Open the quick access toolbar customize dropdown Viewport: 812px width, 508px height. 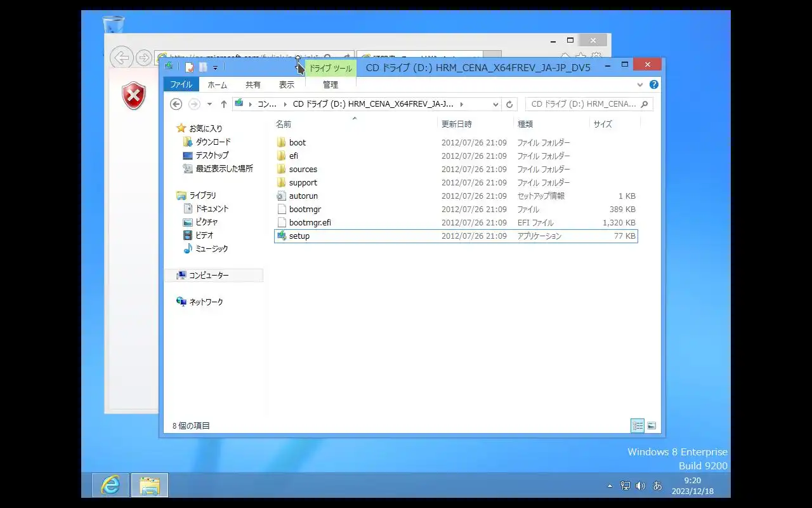pyautogui.click(x=215, y=67)
